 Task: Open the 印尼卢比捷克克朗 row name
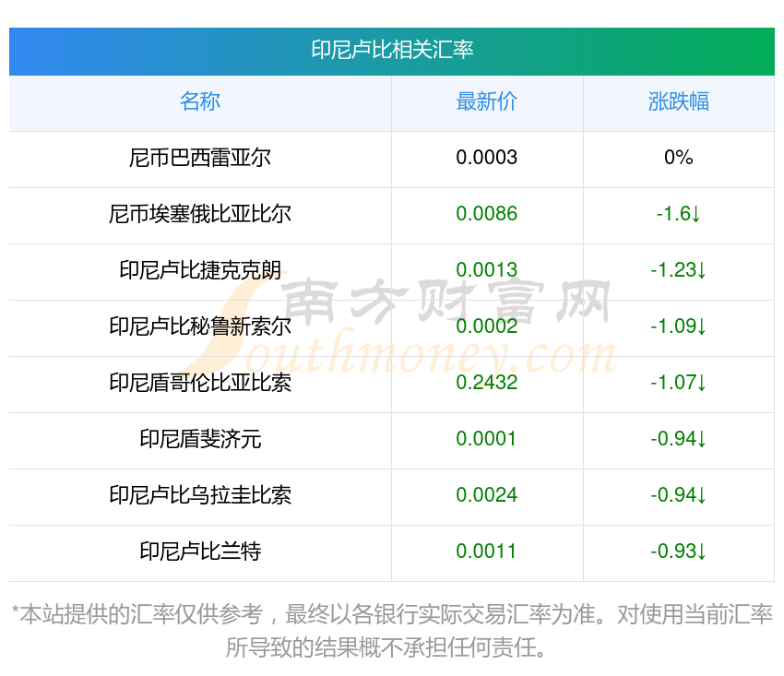pos(200,270)
